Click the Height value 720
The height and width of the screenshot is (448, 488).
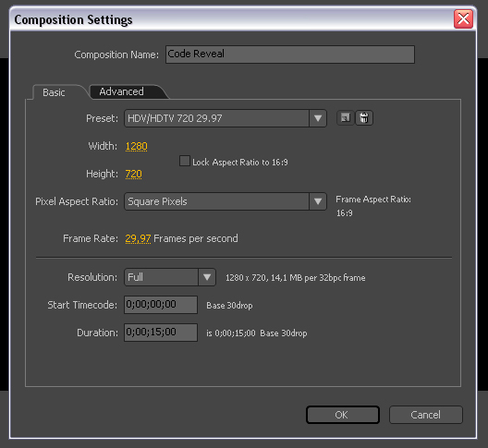(133, 174)
